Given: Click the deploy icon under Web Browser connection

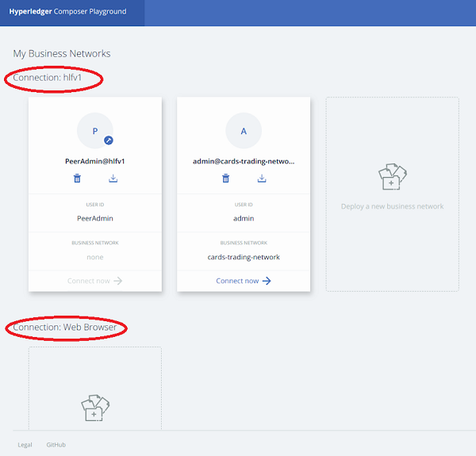Looking at the screenshot, I should click(95, 408).
